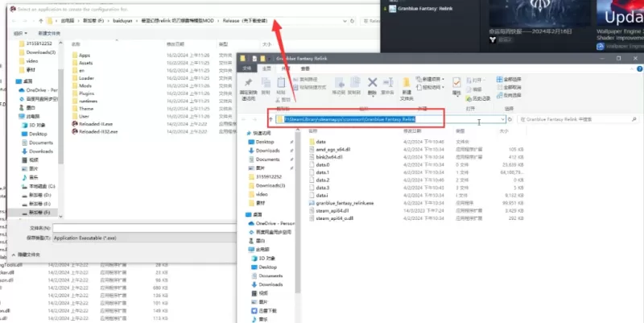This screenshot has height=323, width=644.
Task: Click the Paste shortcut button in the ribbon
Action: coord(310,88)
